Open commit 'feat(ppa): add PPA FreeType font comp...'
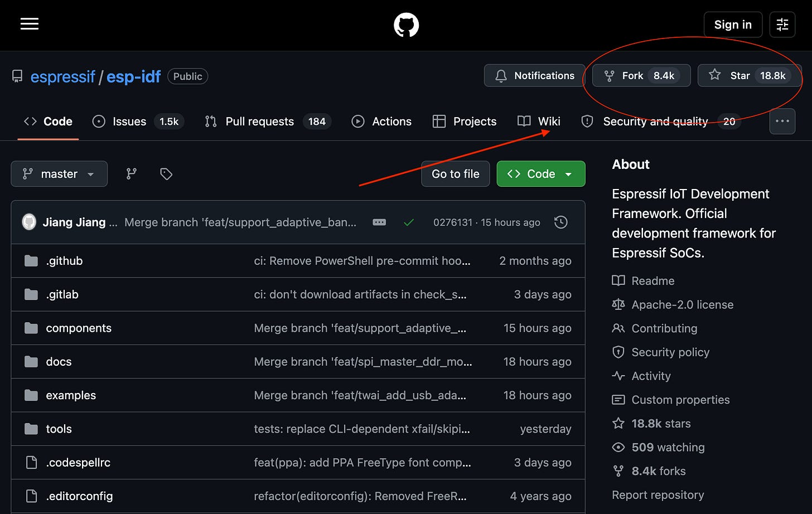812x514 pixels. pos(362,463)
